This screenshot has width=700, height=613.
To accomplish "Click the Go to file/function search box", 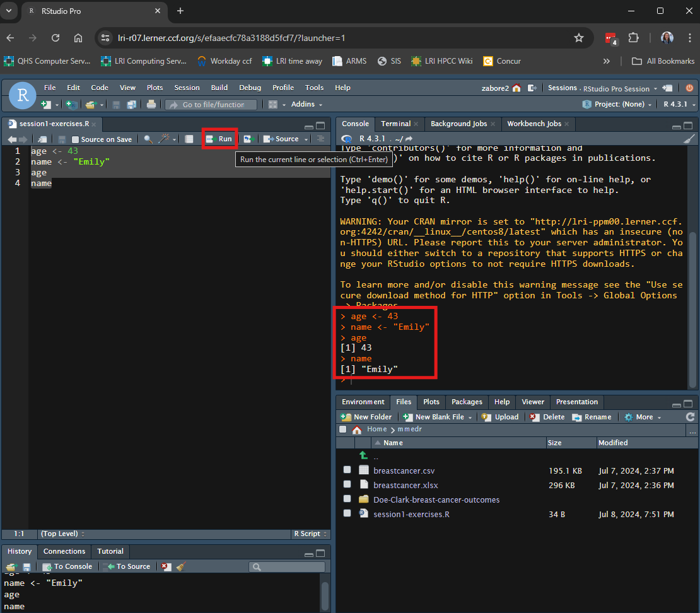I will coord(211,105).
